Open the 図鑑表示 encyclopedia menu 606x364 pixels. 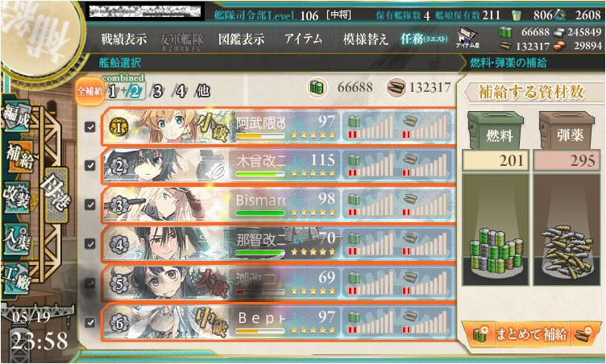(242, 39)
